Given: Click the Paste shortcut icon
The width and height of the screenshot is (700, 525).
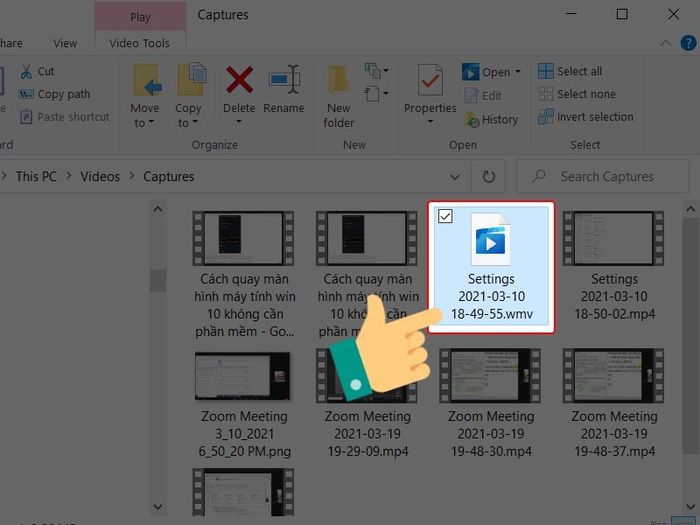Looking at the screenshot, I should [26, 117].
